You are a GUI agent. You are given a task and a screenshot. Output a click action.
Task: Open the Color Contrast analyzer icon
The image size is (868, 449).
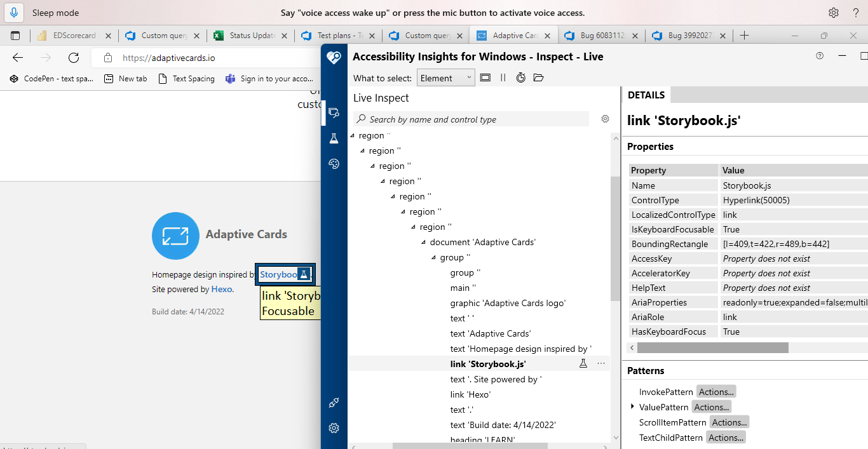(334, 163)
